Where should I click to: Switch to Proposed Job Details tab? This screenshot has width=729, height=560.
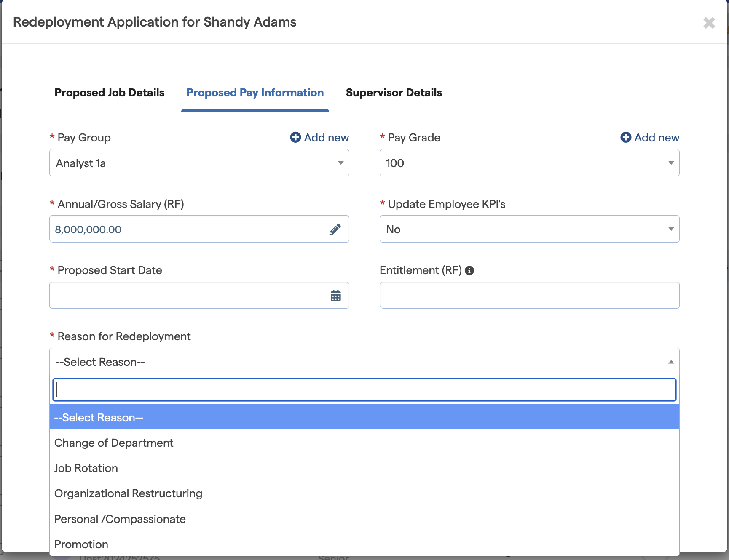tap(110, 93)
